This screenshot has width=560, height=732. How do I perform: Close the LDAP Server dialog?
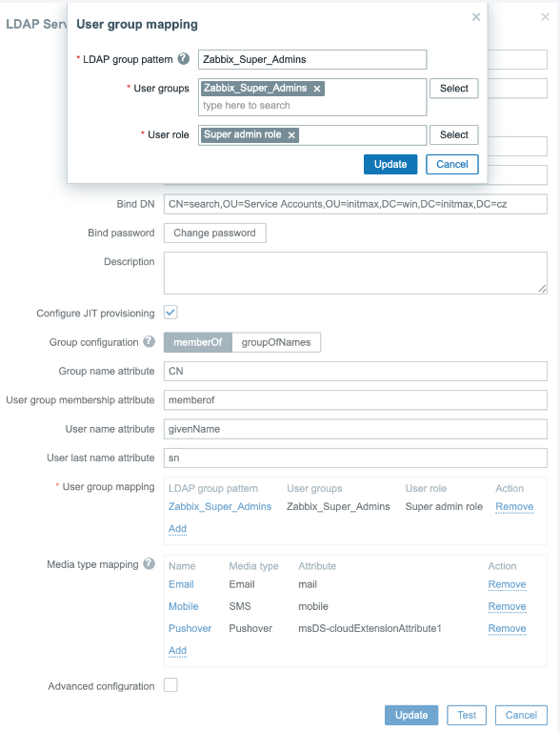(x=545, y=17)
